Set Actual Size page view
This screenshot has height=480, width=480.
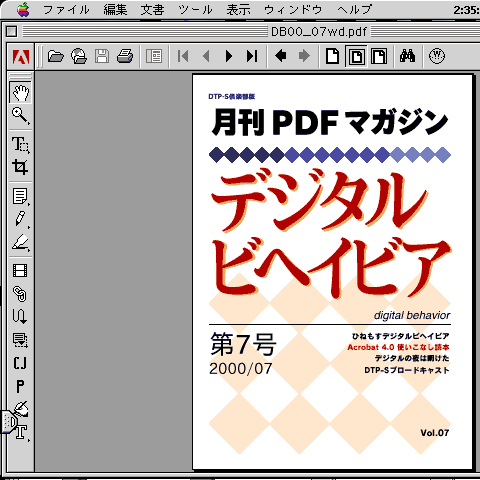click(x=332, y=56)
